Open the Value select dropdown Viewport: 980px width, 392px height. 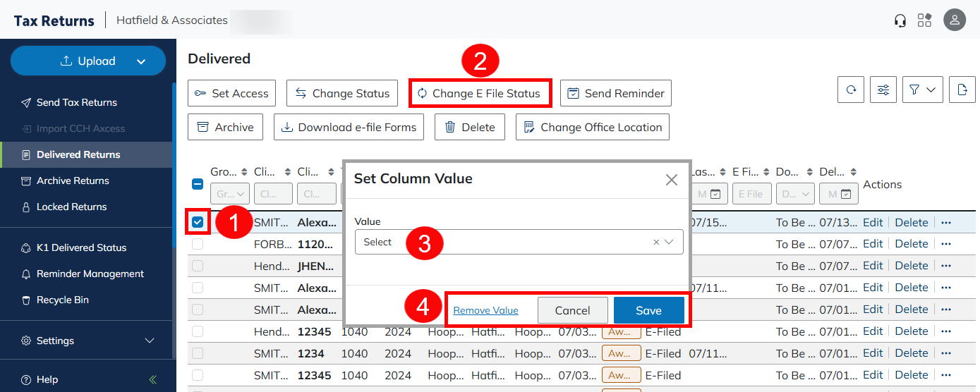pos(519,242)
